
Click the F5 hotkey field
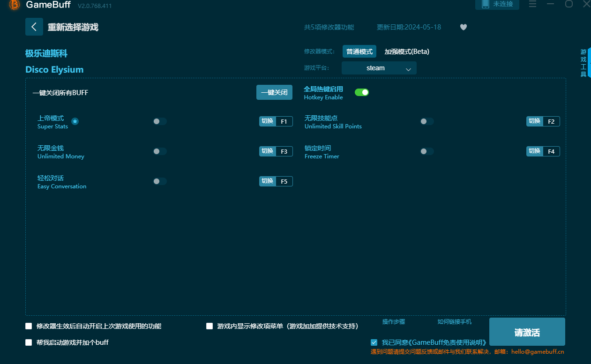click(x=284, y=181)
